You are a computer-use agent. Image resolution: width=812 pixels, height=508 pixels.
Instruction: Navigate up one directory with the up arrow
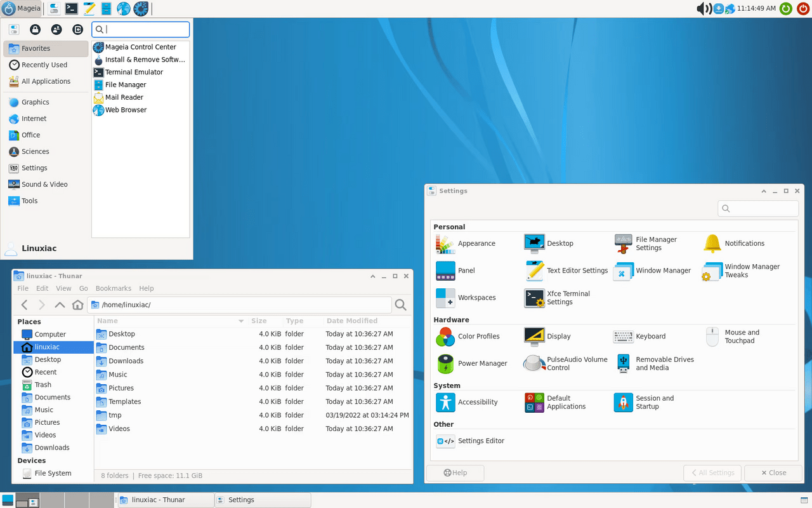tap(60, 305)
